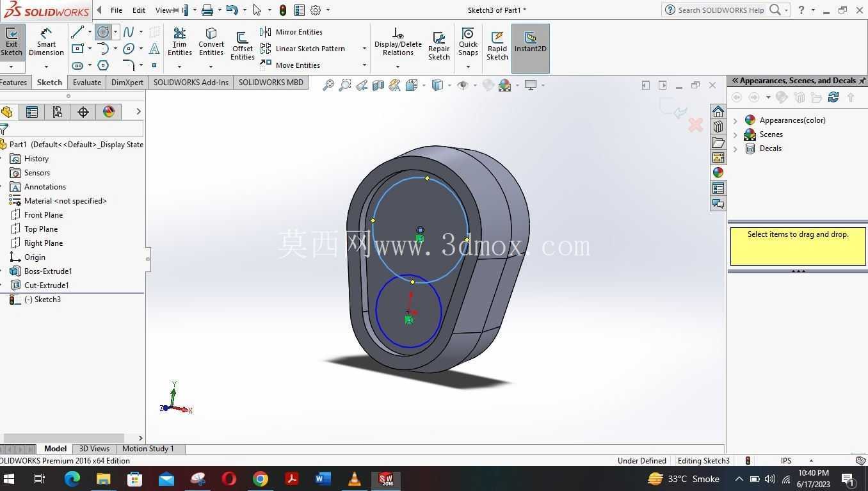The height and width of the screenshot is (491, 868).
Task: Click Repair Sketch tool
Action: (439, 46)
